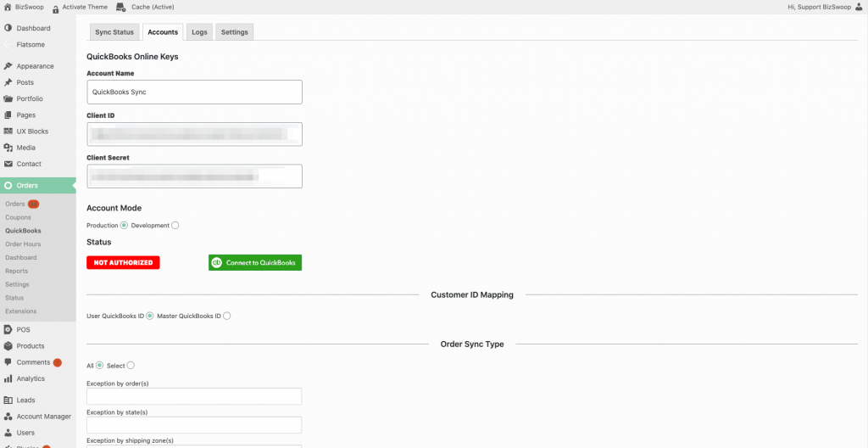
Task: Open Dashboard under Orders submenu
Action: (21, 258)
